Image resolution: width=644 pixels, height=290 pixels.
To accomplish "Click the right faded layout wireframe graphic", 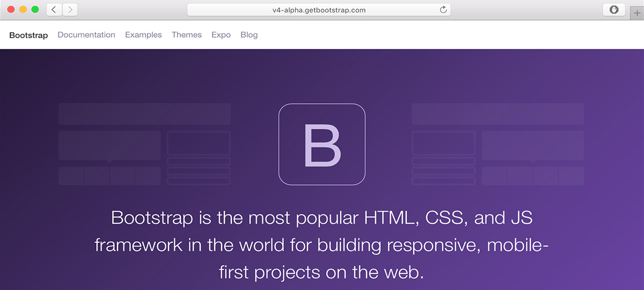I will [x=497, y=144].
